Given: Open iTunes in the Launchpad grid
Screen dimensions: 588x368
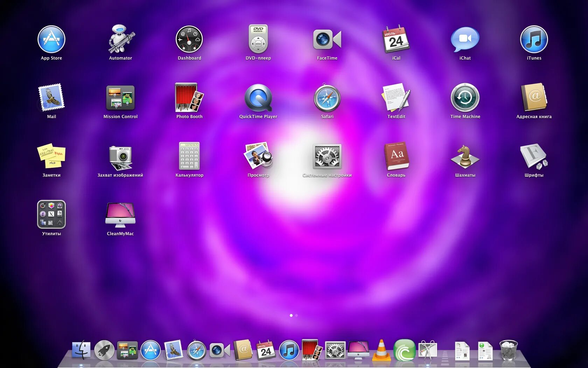Looking at the screenshot, I should (x=534, y=39).
